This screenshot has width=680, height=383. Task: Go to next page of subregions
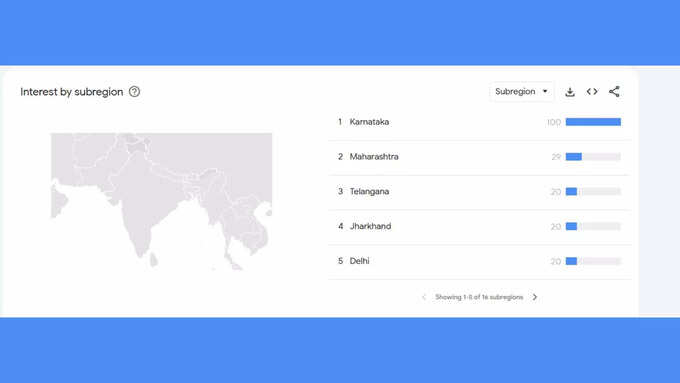pos(535,297)
